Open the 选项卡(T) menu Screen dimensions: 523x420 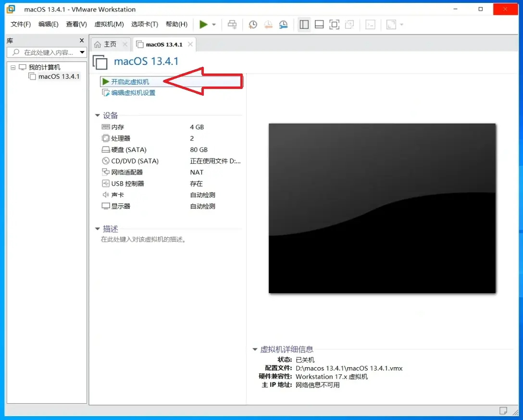coord(144,25)
